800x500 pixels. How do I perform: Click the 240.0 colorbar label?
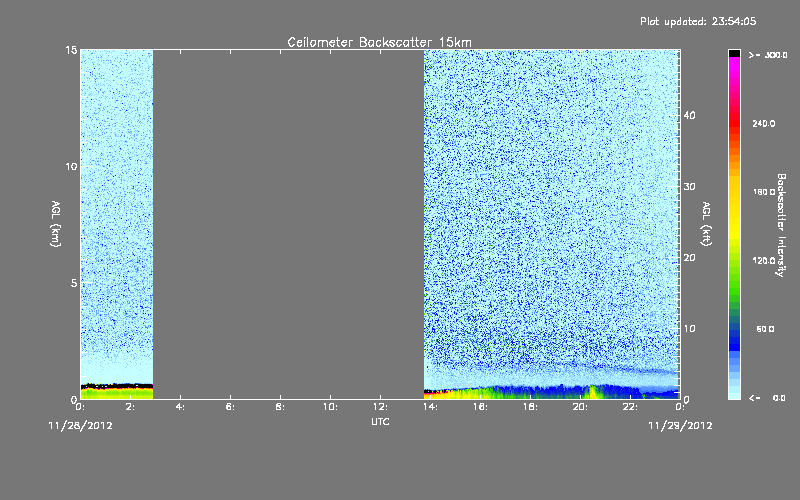(763, 123)
